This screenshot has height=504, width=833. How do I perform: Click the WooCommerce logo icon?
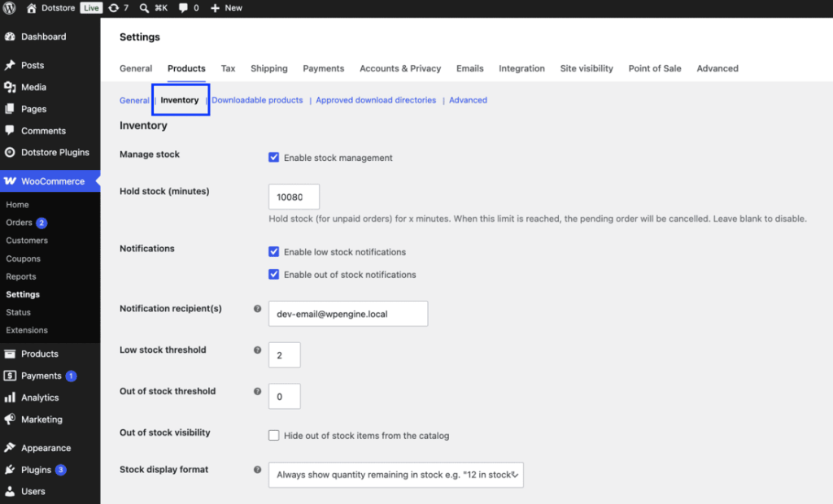point(10,181)
